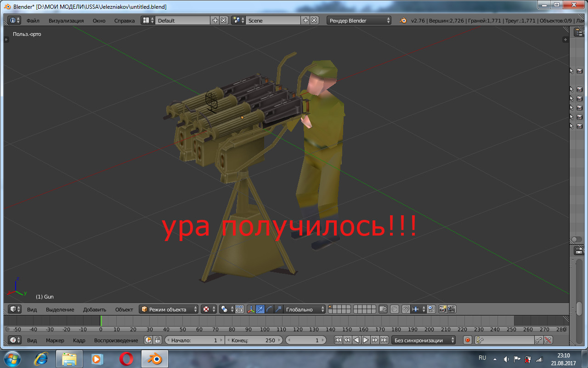Add a new screen layout
588x368 pixels.
pyautogui.click(x=215, y=20)
